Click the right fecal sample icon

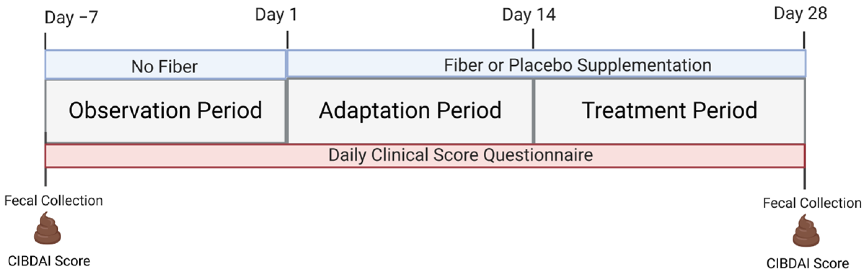coord(806,231)
